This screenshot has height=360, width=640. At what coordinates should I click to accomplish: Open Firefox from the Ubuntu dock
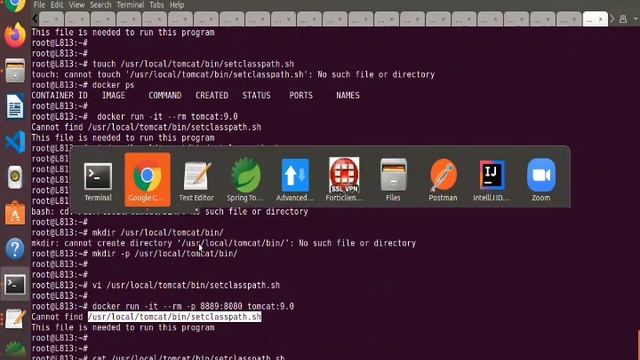point(15,35)
